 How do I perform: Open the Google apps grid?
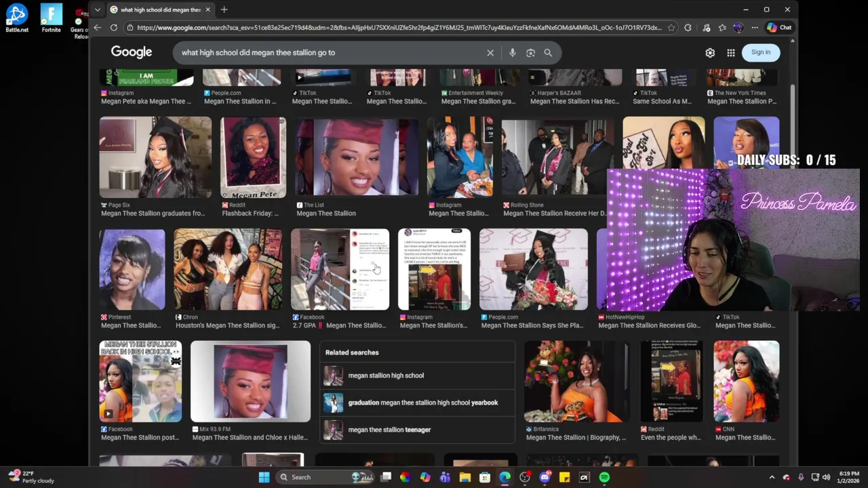pos(731,52)
